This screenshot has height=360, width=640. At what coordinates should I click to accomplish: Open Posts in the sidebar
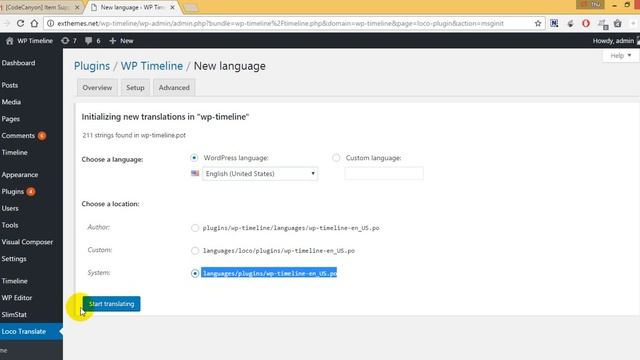10,85
